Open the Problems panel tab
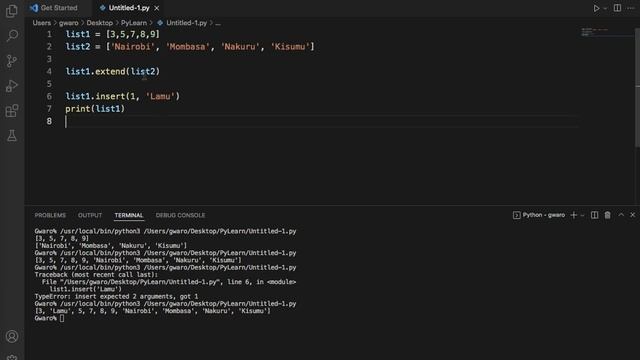This screenshot has width=640, height=360. [x=50, y=215]
